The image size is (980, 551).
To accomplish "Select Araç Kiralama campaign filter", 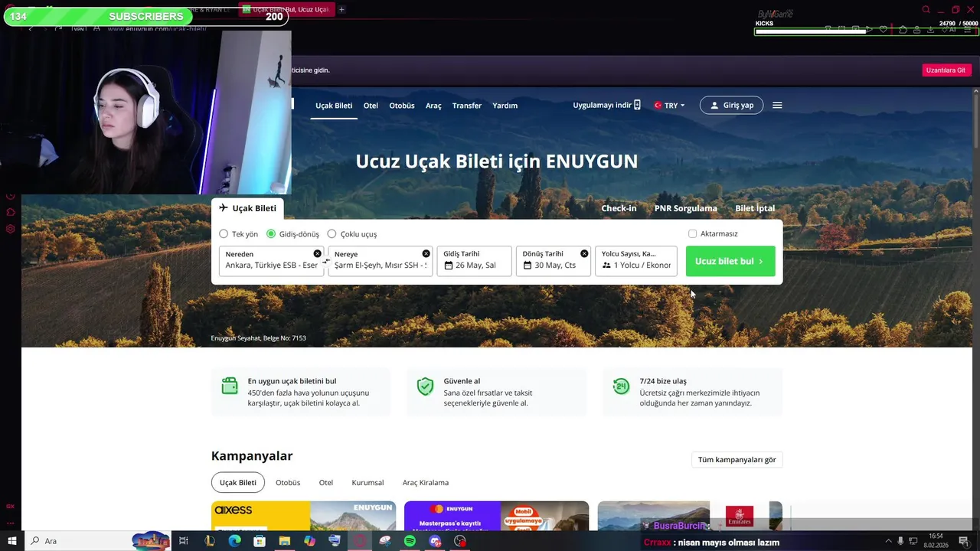I will 426,483.
